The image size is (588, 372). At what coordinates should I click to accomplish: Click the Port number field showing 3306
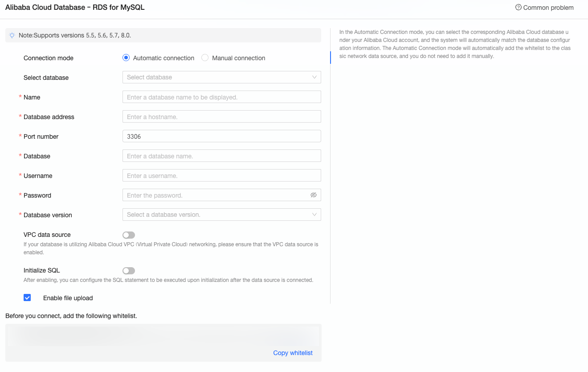point(221,136)
